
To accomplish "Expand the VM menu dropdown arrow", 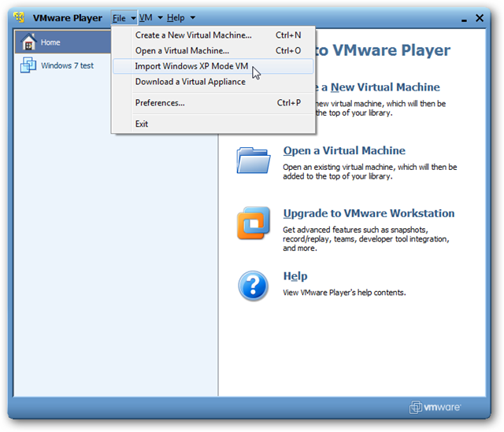I will click(x=160, y=17).
